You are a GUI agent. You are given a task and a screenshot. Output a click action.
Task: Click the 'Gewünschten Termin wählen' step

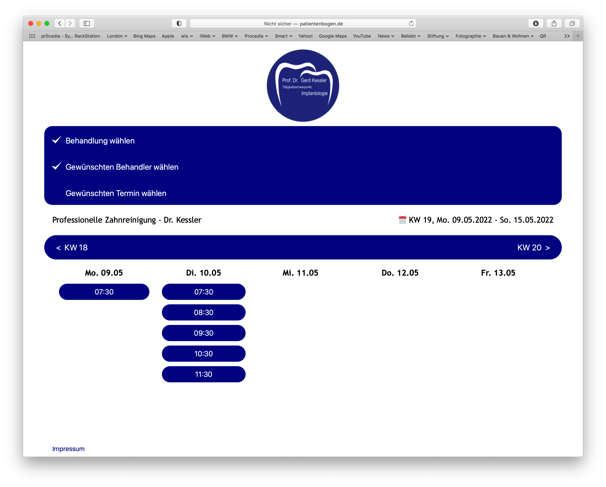coord(116,193)
